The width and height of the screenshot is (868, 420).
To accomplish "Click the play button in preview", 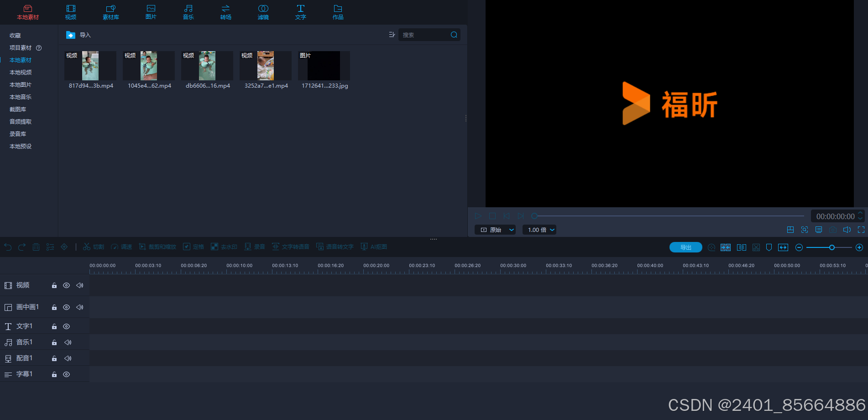I will pyautogui.click(x=478, y=216).
